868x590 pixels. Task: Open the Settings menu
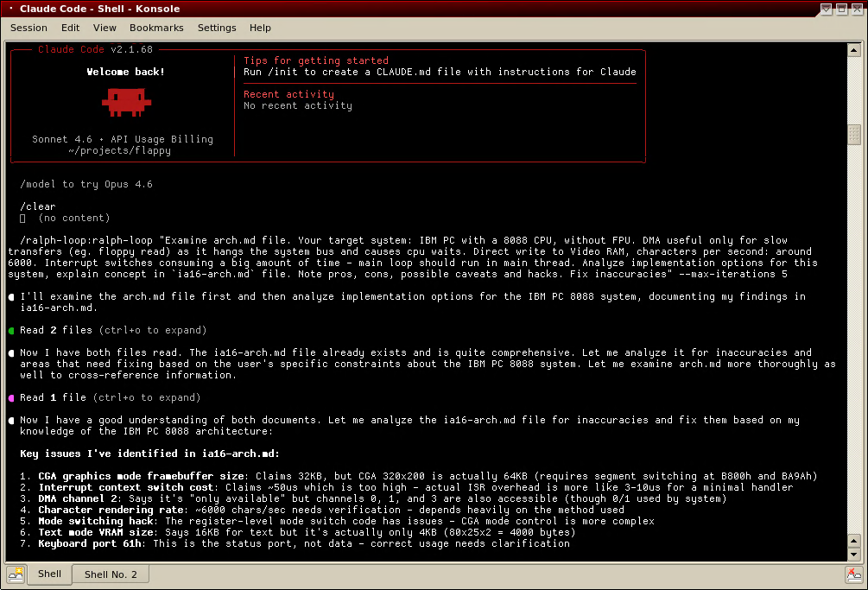[x=217, y=28]
